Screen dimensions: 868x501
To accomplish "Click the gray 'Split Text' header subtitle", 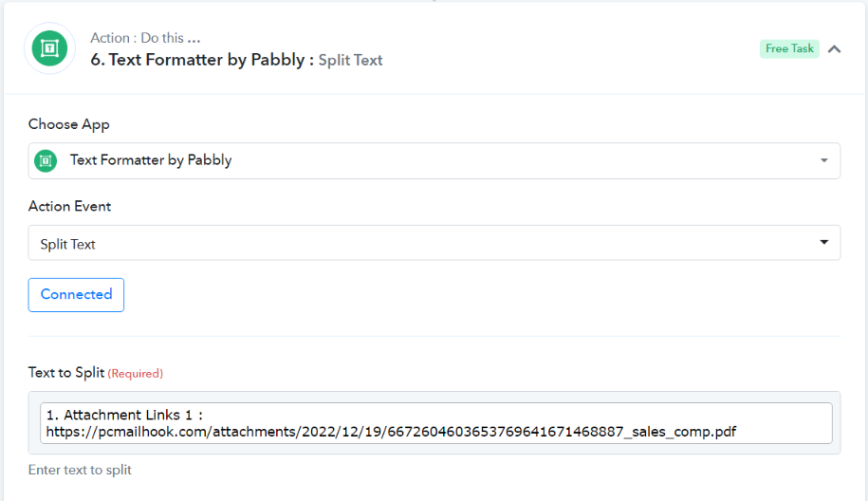I will pos(350,61).
